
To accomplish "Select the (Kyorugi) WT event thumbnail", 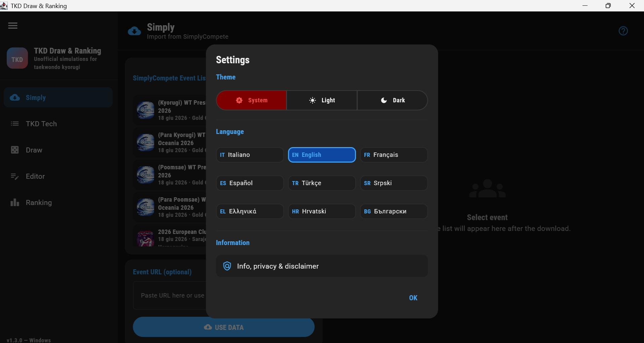I will click(146, 110).
